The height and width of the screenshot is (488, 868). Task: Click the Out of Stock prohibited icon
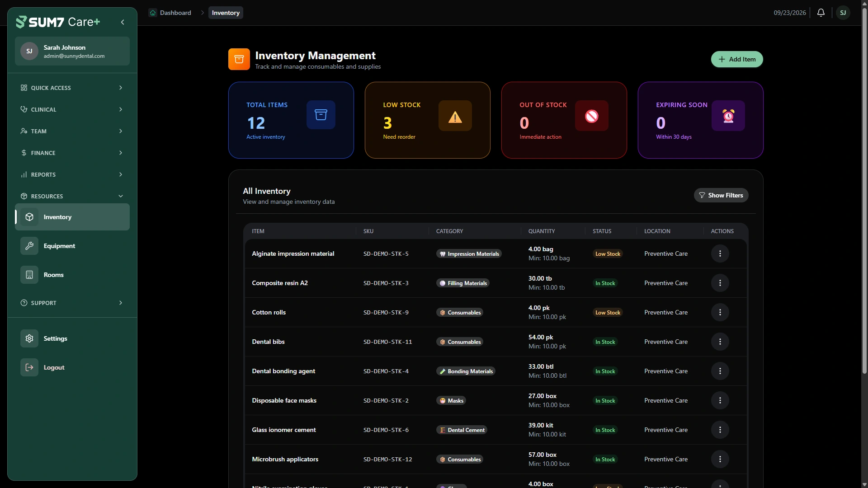tap(592, 116)
